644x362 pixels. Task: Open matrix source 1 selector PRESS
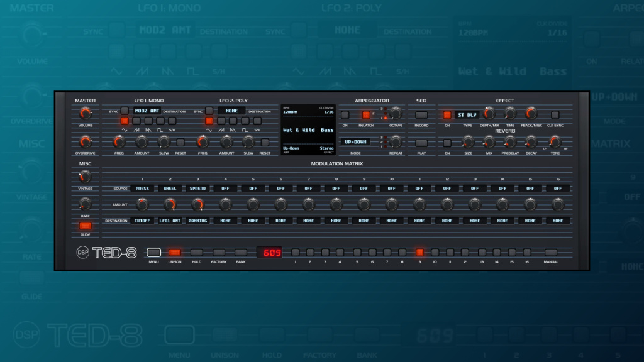click(142, 189)
